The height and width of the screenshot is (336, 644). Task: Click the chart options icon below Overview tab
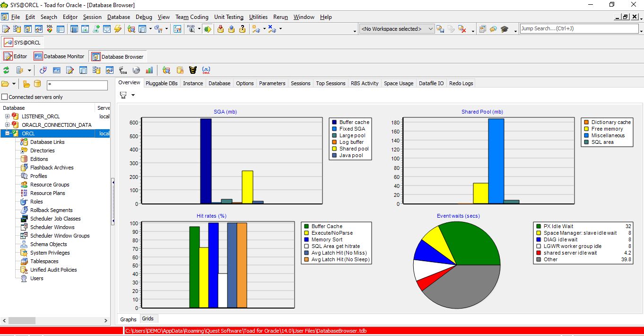(x=123, y=95)
